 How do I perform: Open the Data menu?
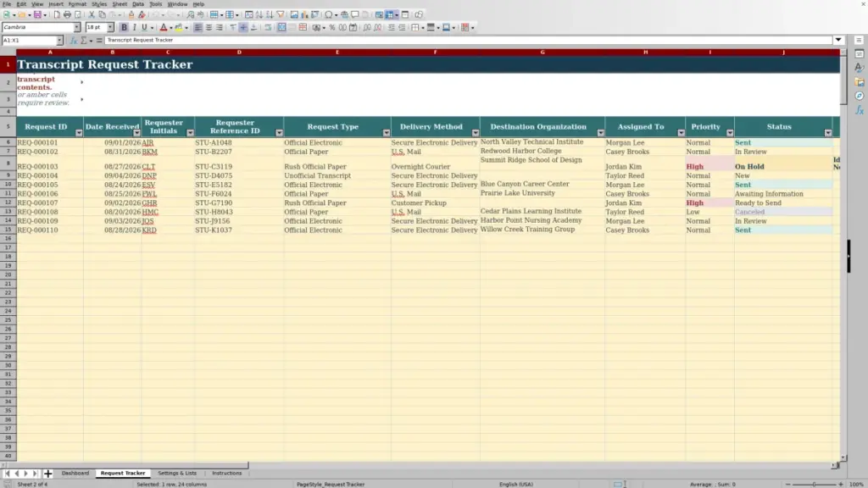(138, 4)
